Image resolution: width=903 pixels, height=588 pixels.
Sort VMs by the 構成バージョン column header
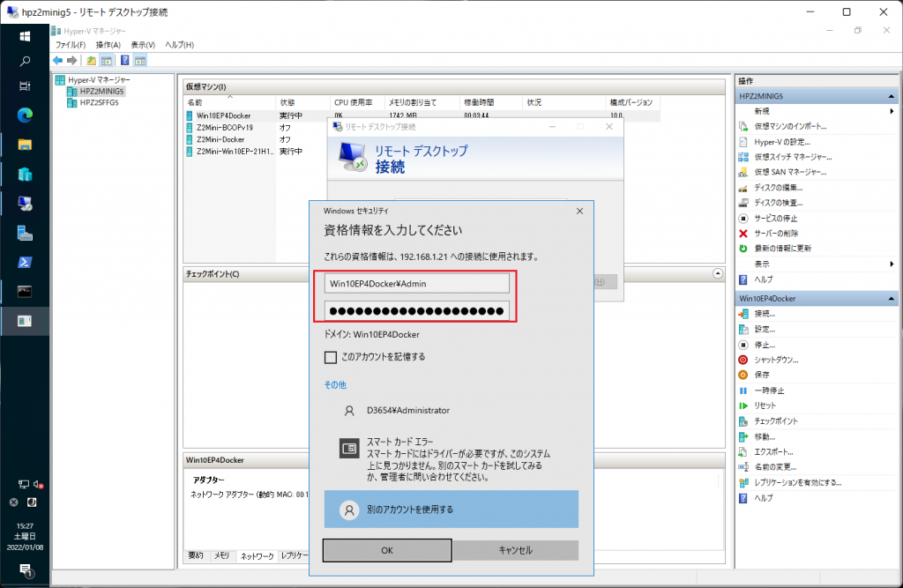pos(633,102)
